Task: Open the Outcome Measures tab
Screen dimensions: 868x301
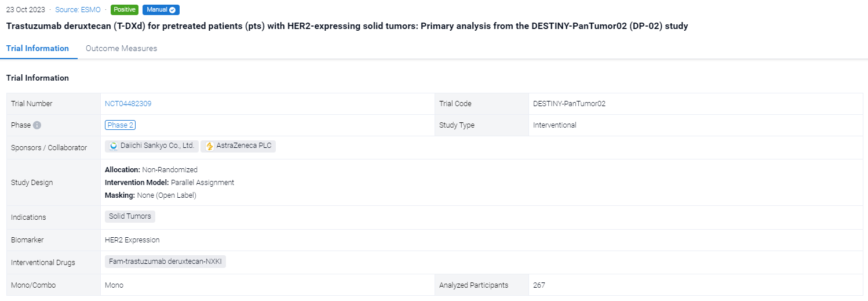Action: [x=121, y=49]
